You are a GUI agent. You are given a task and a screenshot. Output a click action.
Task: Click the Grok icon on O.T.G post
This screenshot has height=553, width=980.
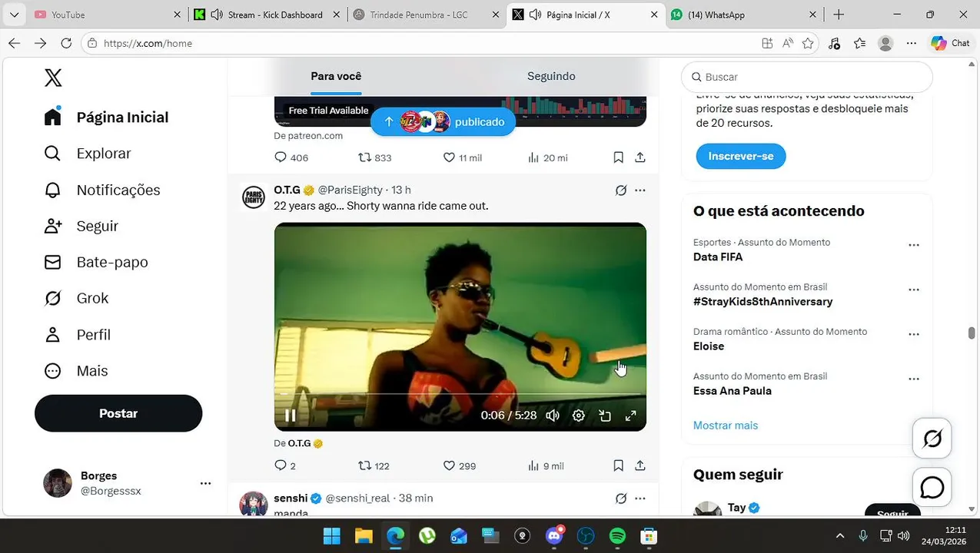pyautogui.click(x=621, y=190)
